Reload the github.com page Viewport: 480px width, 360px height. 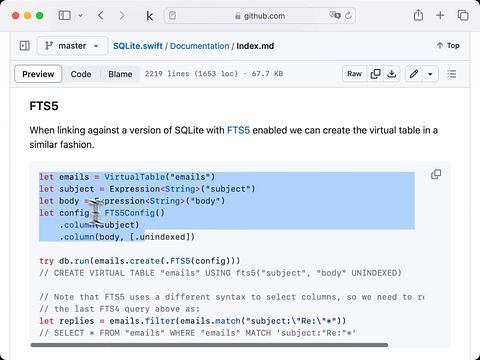(348, 15)
